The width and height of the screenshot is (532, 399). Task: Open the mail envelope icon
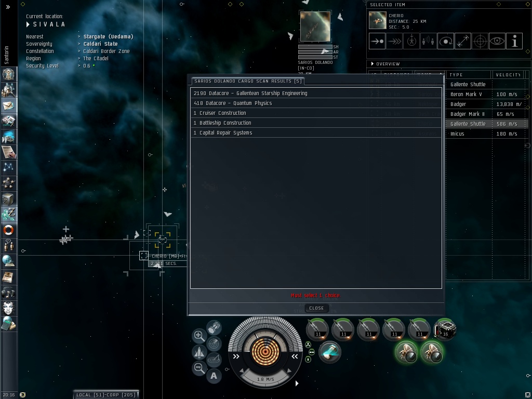[8, 105]
